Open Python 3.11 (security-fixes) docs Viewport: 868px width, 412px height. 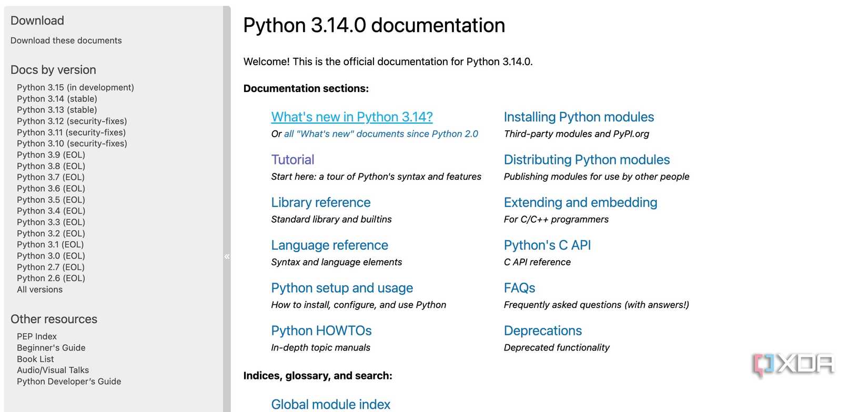point(71,132)
